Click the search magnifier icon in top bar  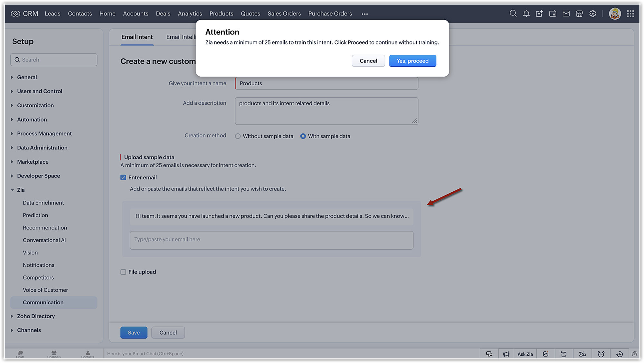pyautogui.click(x=513, y=14)
